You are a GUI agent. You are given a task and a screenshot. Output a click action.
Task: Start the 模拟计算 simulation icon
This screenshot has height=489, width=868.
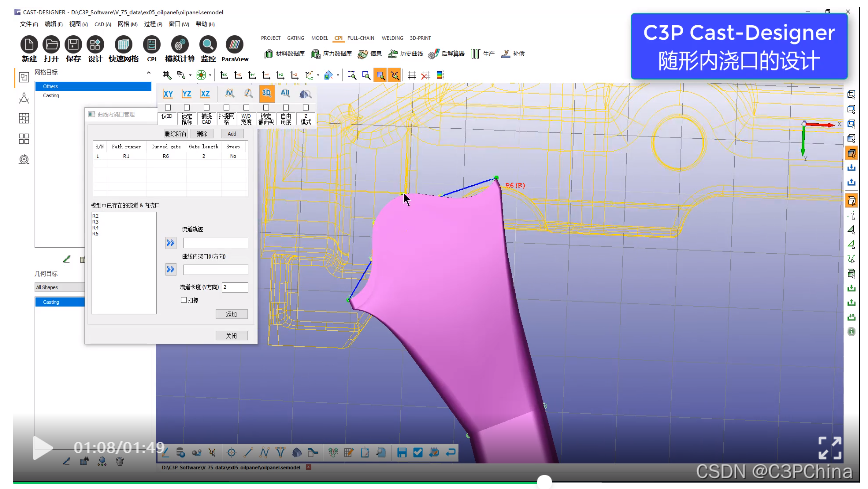point(179,45)
